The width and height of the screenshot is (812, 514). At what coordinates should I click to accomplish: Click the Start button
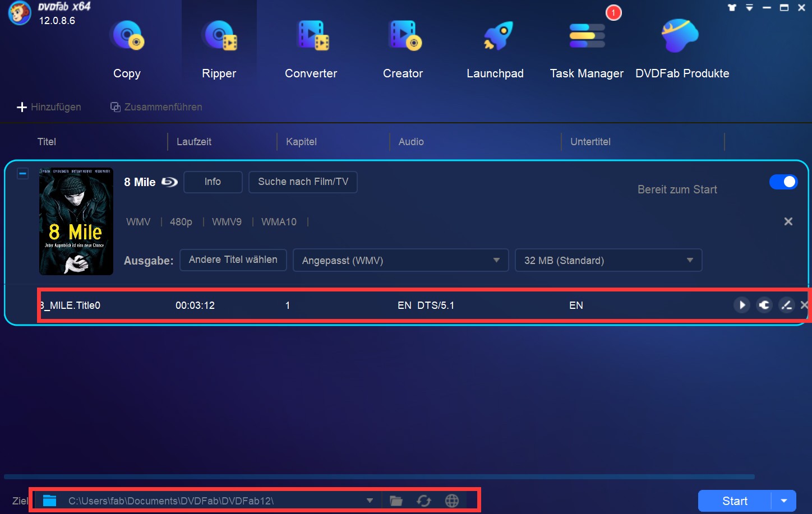point(735,501)
